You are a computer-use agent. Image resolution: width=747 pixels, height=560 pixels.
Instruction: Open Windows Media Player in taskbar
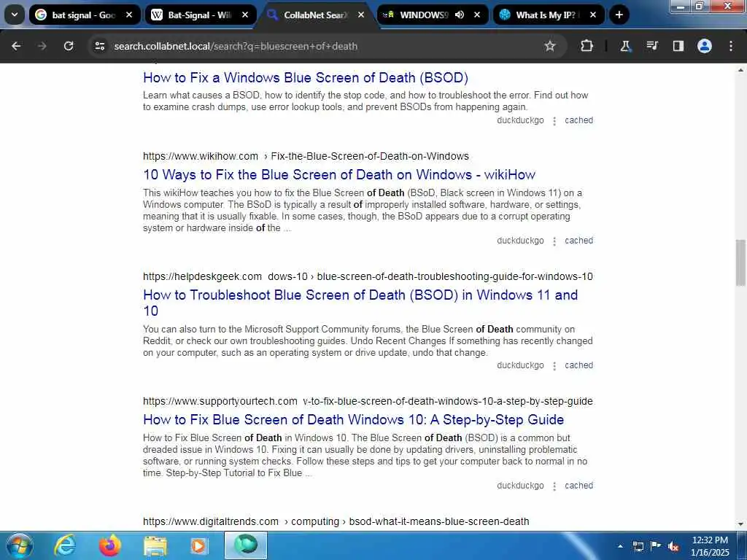[199, 545]
